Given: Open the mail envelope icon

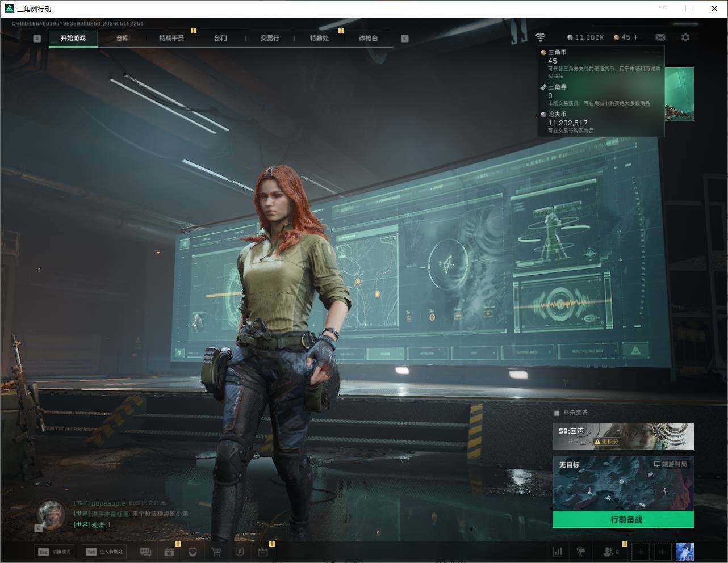Looking at the screenshot, I should pyautogui.click(x=660, y=37).
